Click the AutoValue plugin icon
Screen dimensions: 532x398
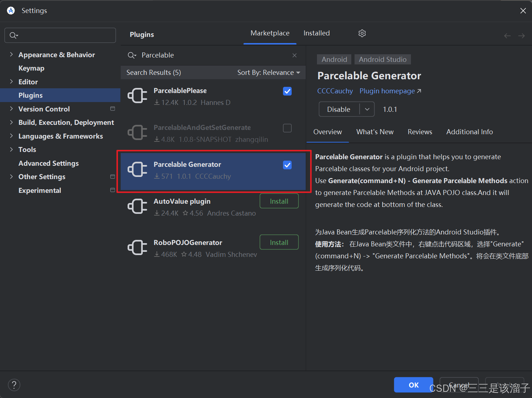click(x=137, y=206)
